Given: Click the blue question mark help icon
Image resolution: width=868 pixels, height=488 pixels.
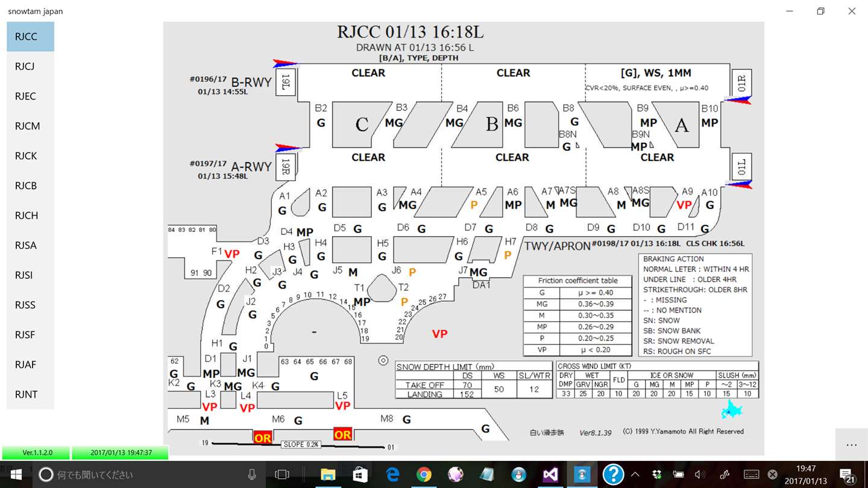Looking at the screenshot, I should [x=613, y=475].
